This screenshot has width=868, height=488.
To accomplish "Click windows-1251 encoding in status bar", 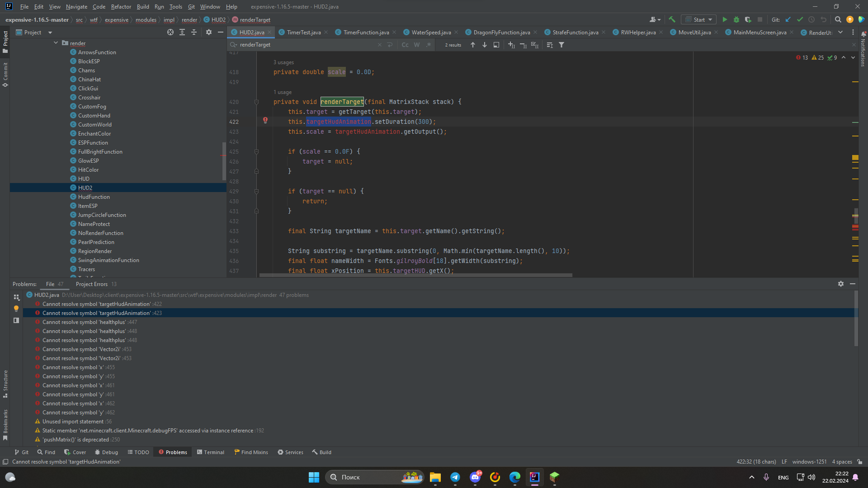I will [x=809, y=462].
